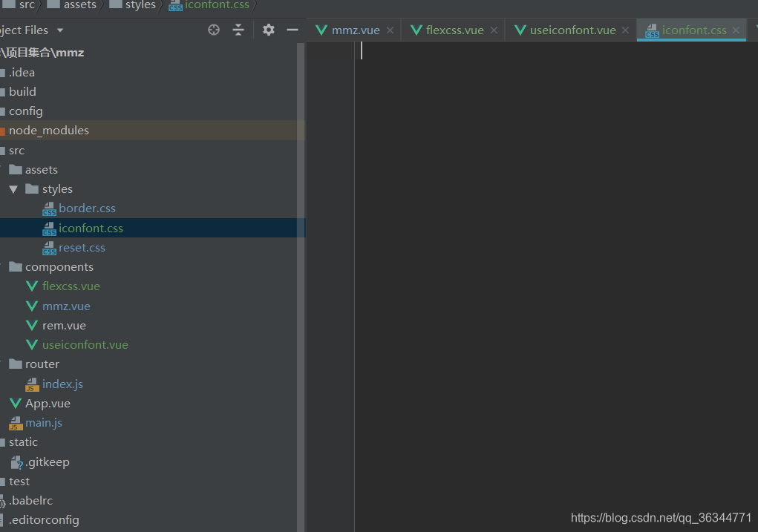Click the border.css file icon
The width and height of the screenshot is (758, 532).
click(49, 208)
